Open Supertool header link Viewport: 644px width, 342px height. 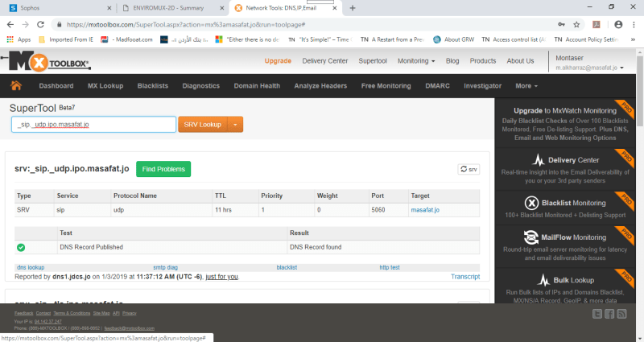[373, 61]
